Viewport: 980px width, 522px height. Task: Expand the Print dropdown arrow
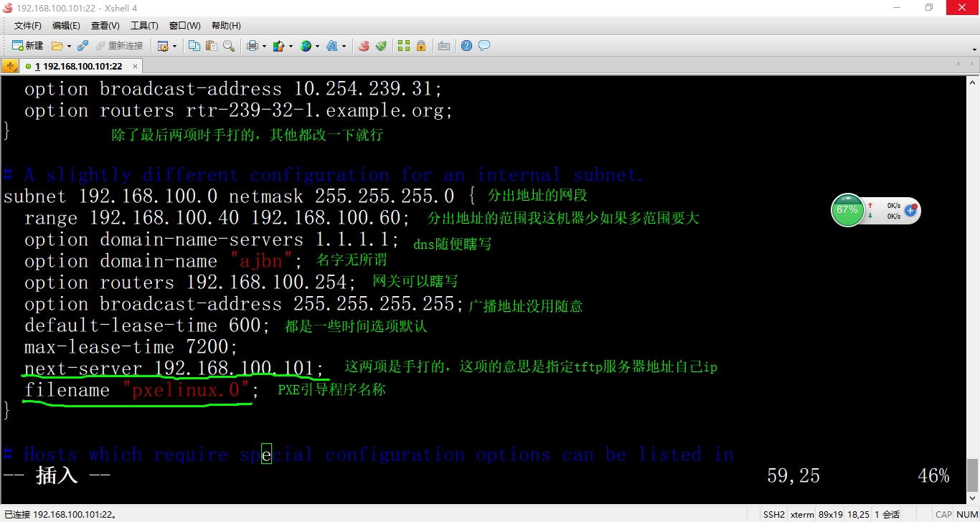(264, 46)
